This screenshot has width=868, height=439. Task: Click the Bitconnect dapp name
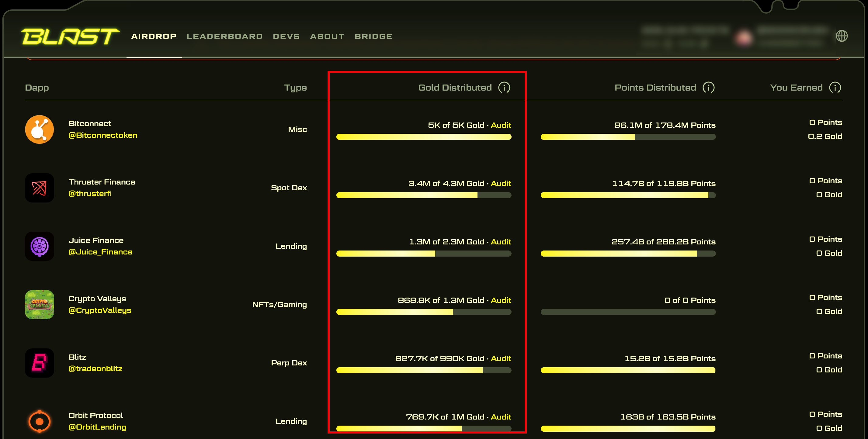[90, 124]
